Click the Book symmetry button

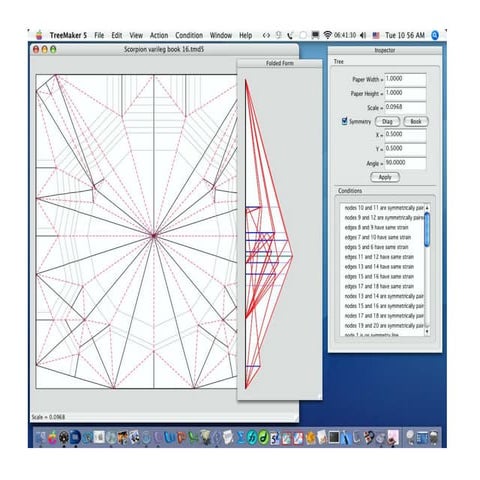[x=416, y=121]
